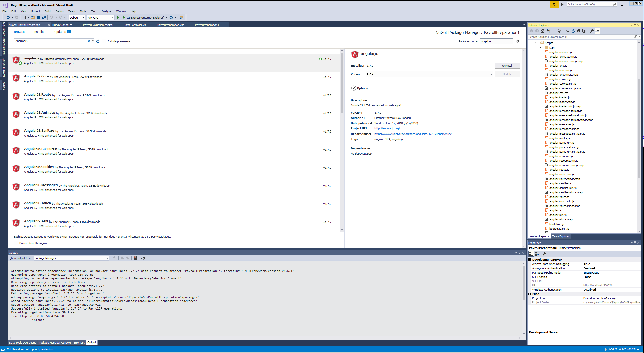Open the Installed tab in NuGet
Screen dimensions: 644x353
(39, 32)
